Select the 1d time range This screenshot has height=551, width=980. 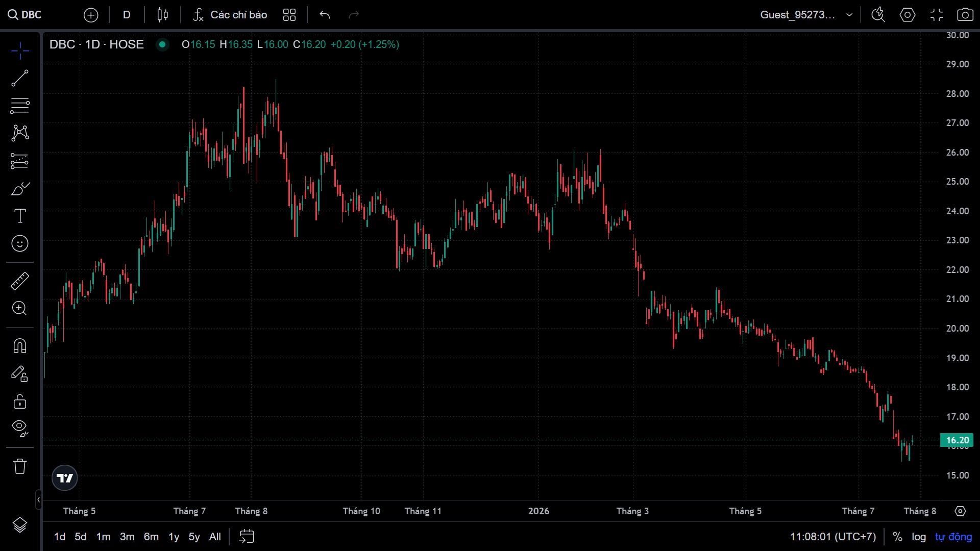tap(60, 537)
